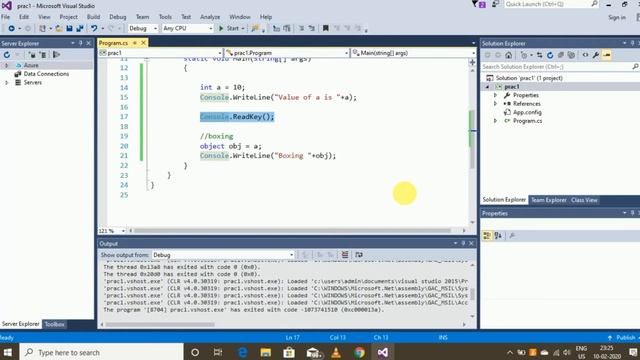The height and width of the screenshot is (360, 640).
Task: Click the search magnifier in Solution Explorer
Action: pyautogui.click(x=635, y=67)
